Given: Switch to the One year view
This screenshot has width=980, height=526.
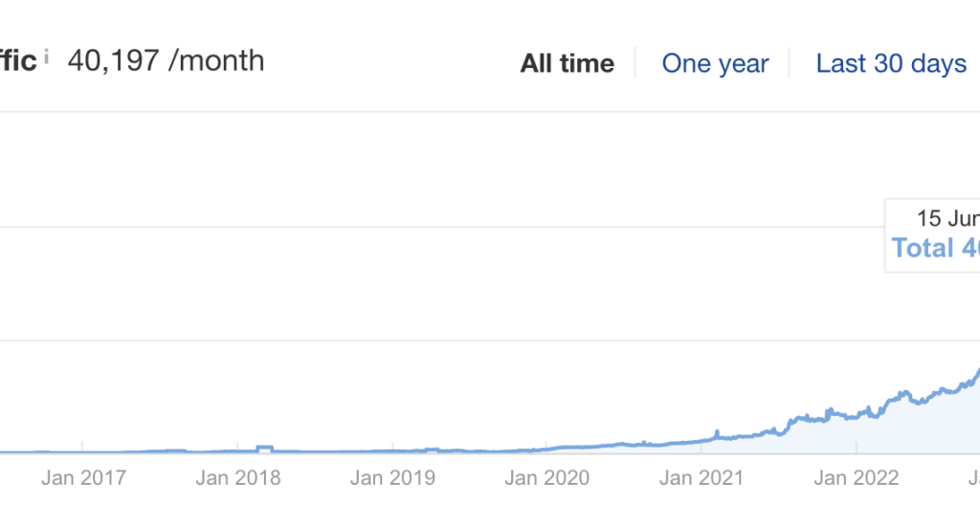Looking at the screenshot, I should tap(715, 64).
